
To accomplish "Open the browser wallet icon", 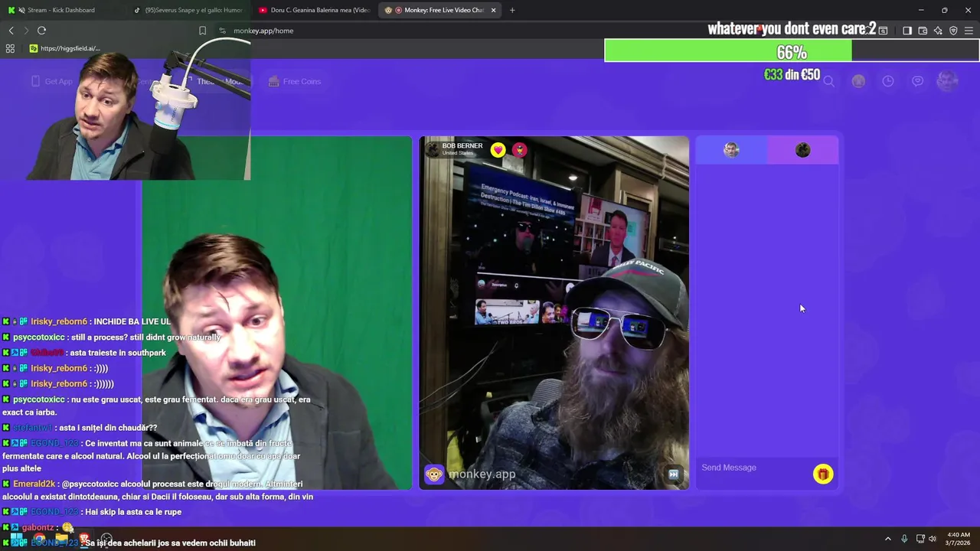I will tap(923, 31).
